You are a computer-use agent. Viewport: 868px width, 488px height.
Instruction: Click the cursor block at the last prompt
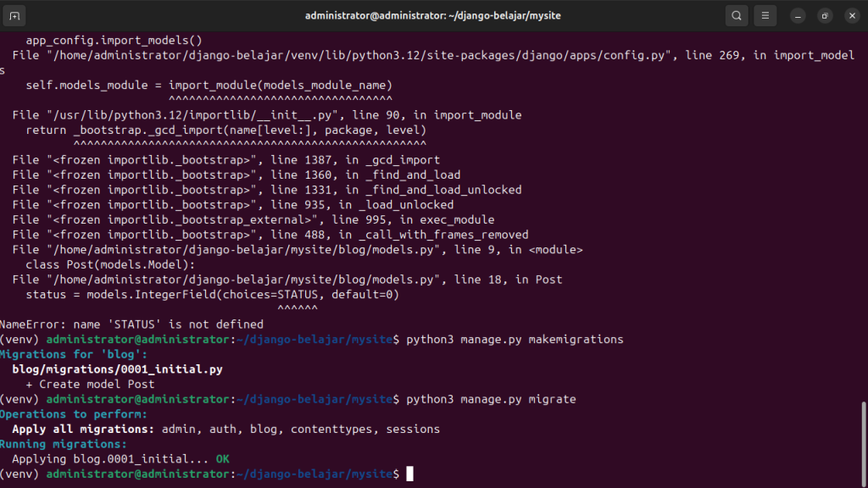click(x=409, y=474)
